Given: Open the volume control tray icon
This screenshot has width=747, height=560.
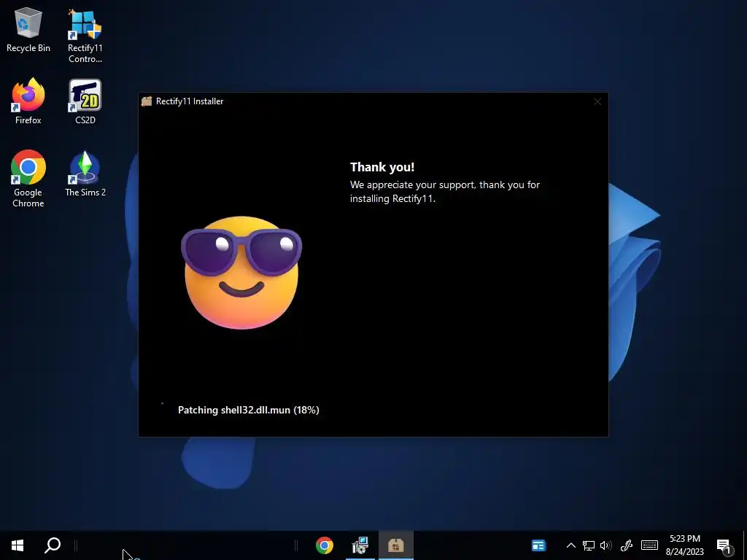Looking at the screenshot, I should 605,545.
